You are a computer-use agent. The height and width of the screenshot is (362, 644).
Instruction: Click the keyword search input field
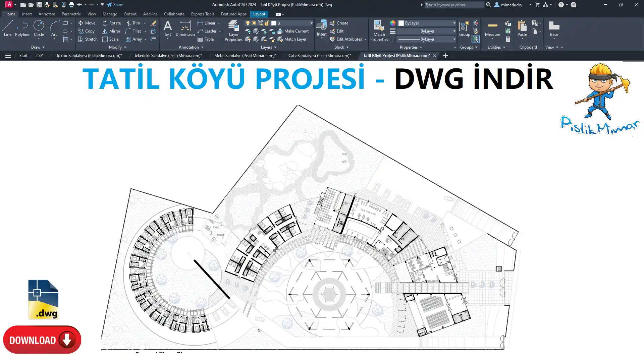point(453,5)
